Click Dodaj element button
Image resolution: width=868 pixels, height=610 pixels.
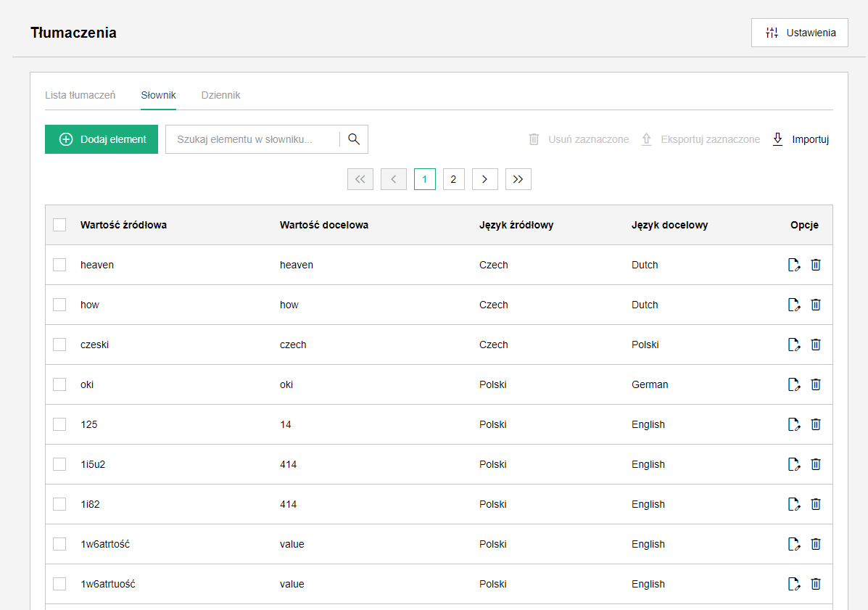(x=102, y=139)
